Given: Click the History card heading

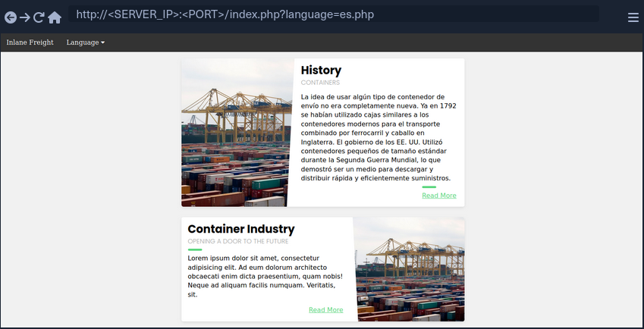Looking at the screenshot, I should click(321, 70).
